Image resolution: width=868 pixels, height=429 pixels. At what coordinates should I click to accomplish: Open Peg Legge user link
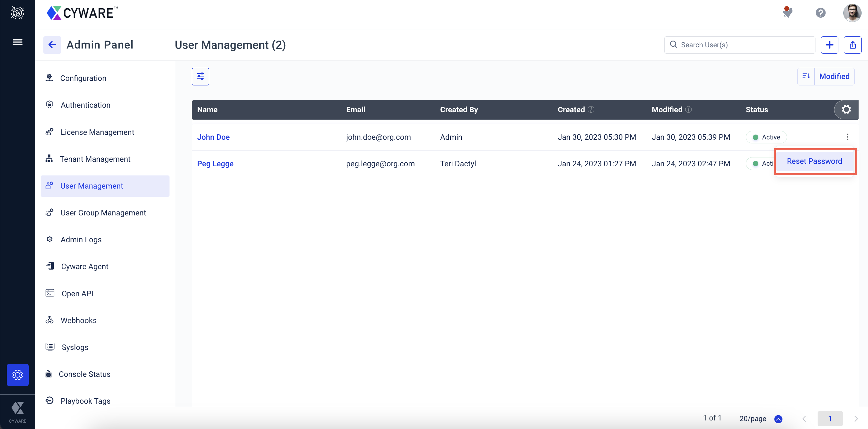tap(215, 164)
